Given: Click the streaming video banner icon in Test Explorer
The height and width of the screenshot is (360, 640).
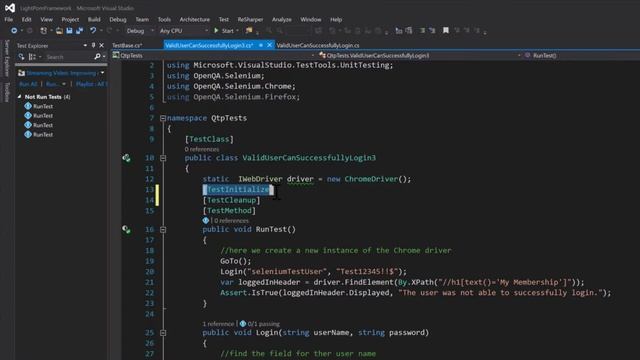Looking at the screenshot, I should 21,73.
